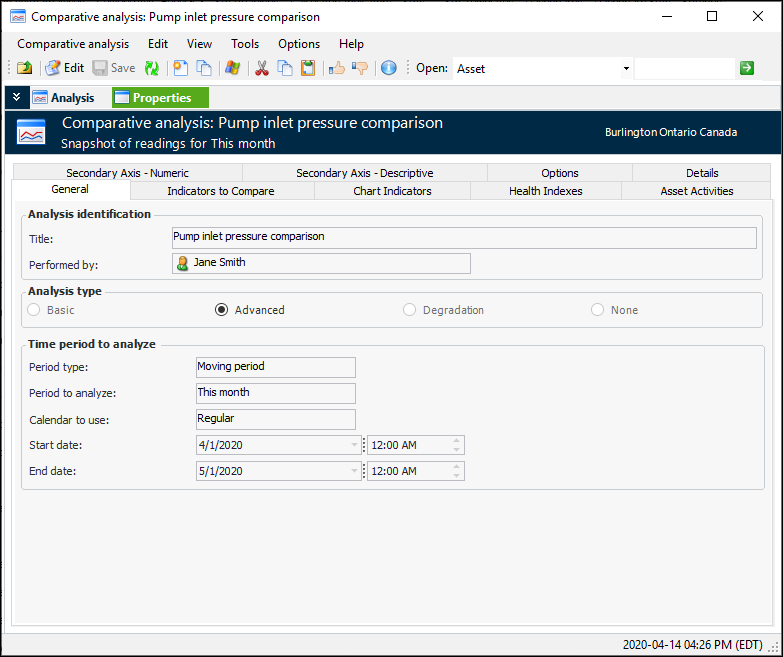Open the Tools menu
Screen dimensions: 783x657
tap(245, 44)
